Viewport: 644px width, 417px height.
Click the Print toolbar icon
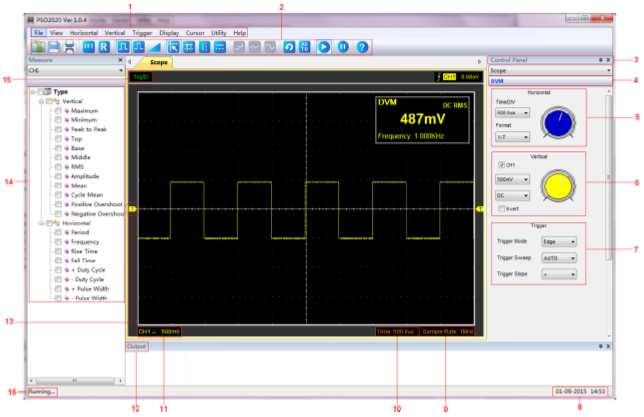pyautogui.click(x=70, y=47)
